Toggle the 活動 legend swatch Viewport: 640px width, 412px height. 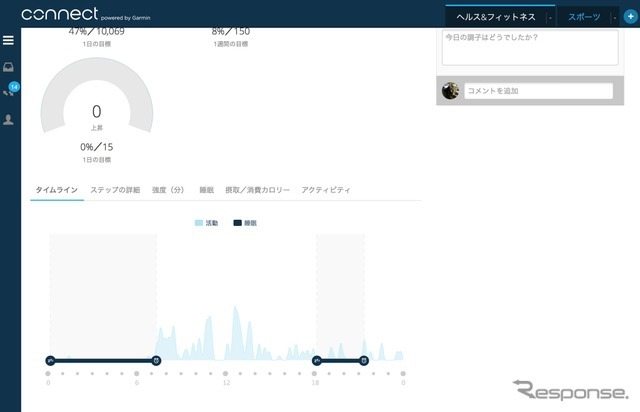(x=199, y=223)
